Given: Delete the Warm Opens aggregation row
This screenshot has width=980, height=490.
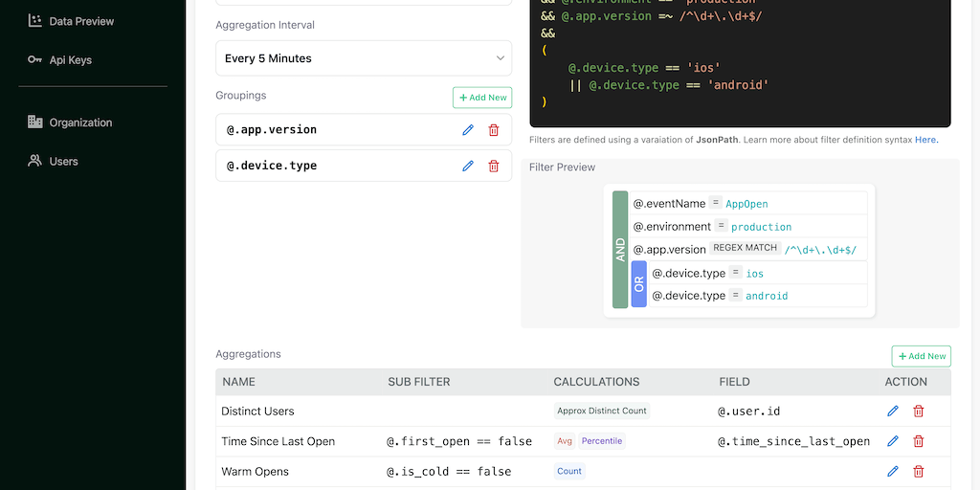Looking at the screenshot, I should tap(919, 471).
